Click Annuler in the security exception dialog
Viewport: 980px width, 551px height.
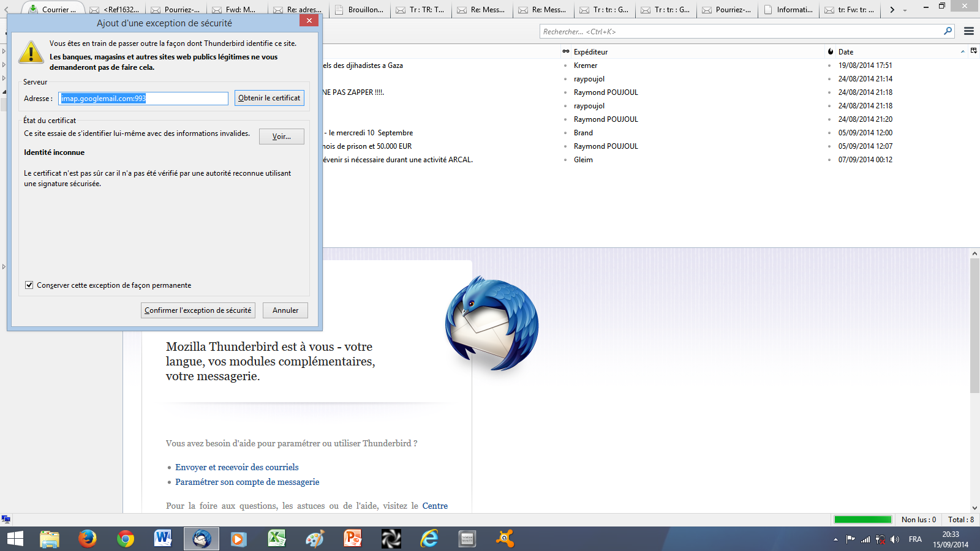(285, 310)
